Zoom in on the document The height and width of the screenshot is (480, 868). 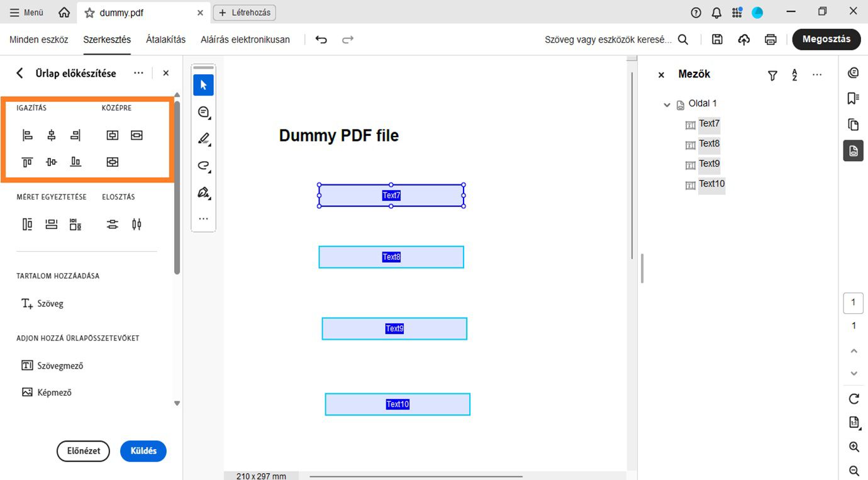point(854,447)
